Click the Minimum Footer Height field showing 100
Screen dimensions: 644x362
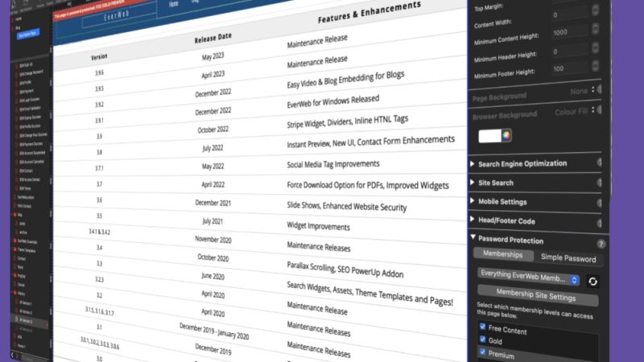(570, 68)
